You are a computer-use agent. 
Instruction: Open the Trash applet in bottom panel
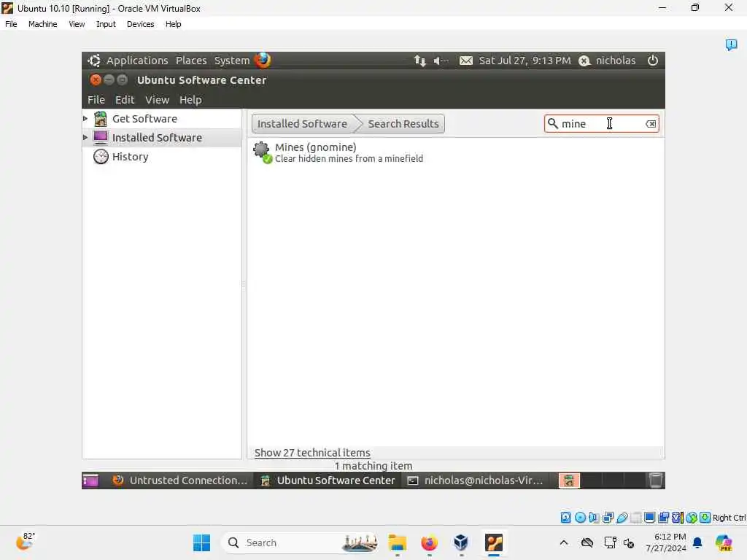click(x=656, y=481)
